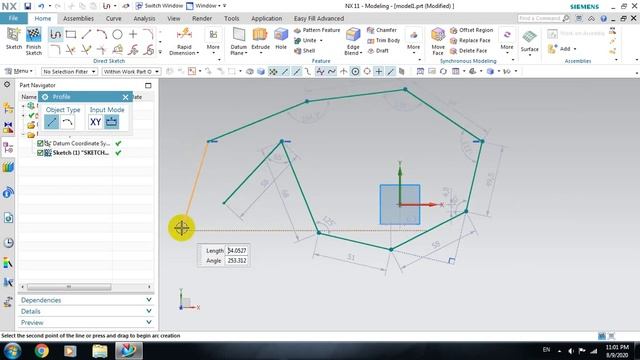Screen dimensions: 640x360
Task: Open More in Synchronous Modeling group
Action: pos(507,40)
